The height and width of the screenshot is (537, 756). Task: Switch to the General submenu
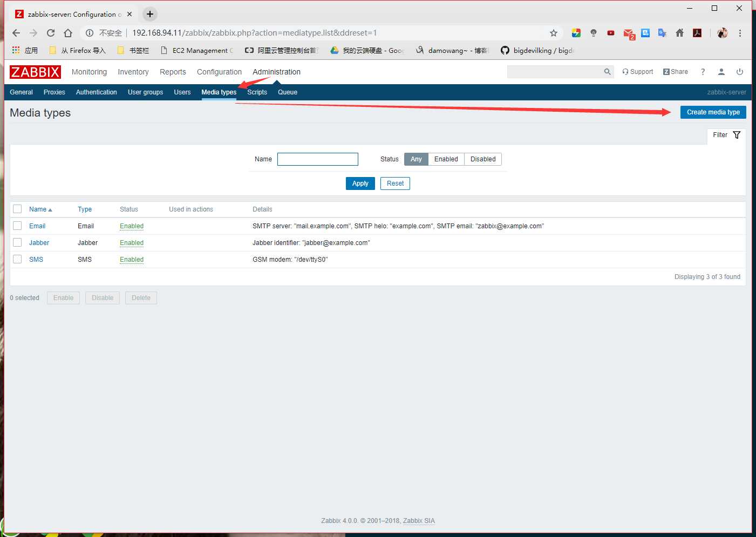[21, 92]
